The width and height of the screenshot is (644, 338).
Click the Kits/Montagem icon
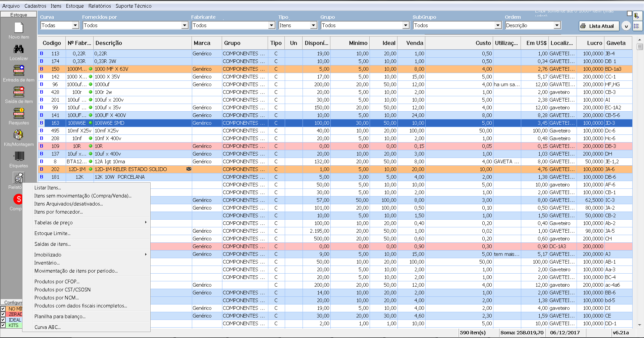click(x=19, y=135)
